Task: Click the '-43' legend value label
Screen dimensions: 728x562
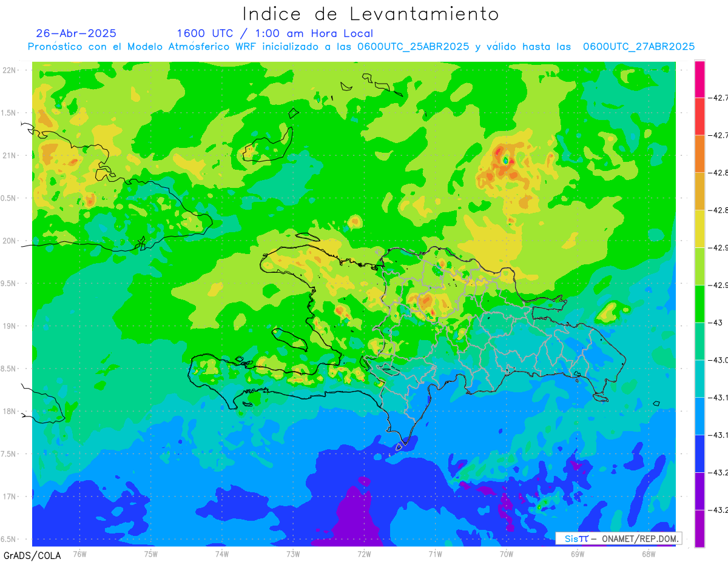Action: point(716,323)
